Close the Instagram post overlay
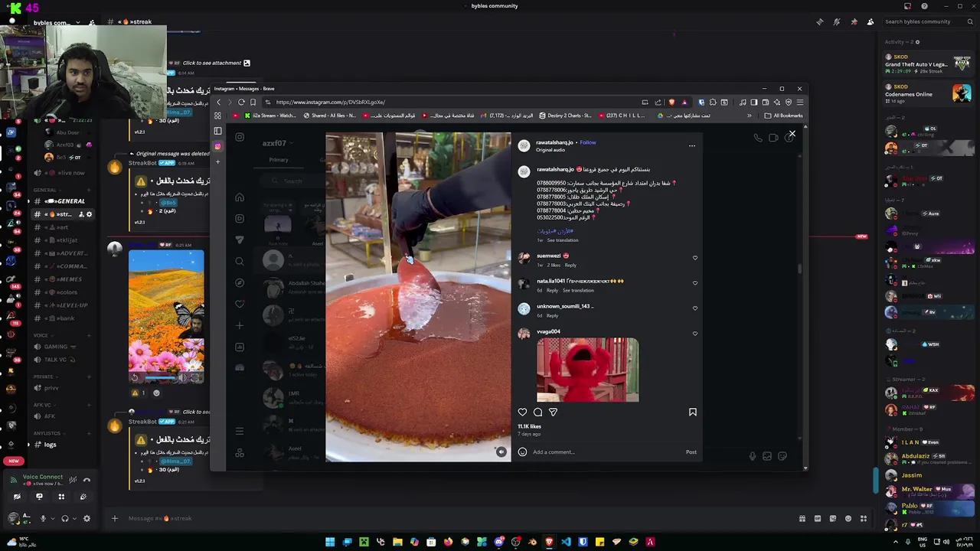 [x=792, y=134]
